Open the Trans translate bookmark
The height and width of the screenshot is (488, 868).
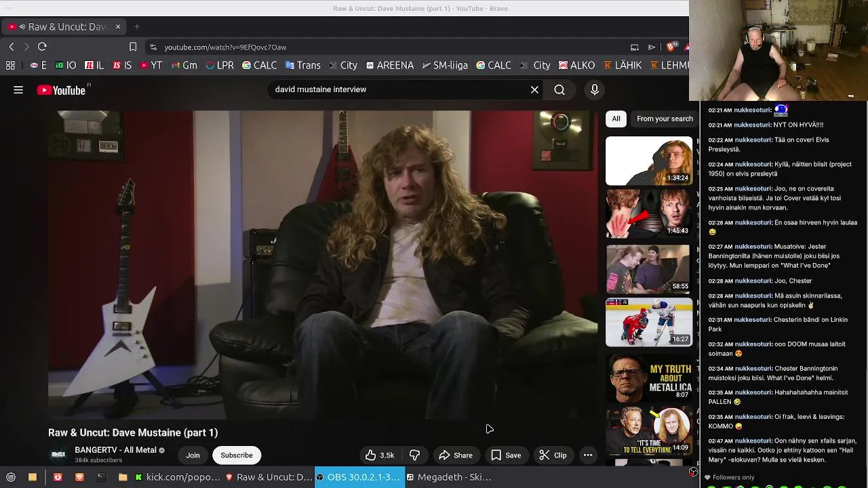point(302,65)
